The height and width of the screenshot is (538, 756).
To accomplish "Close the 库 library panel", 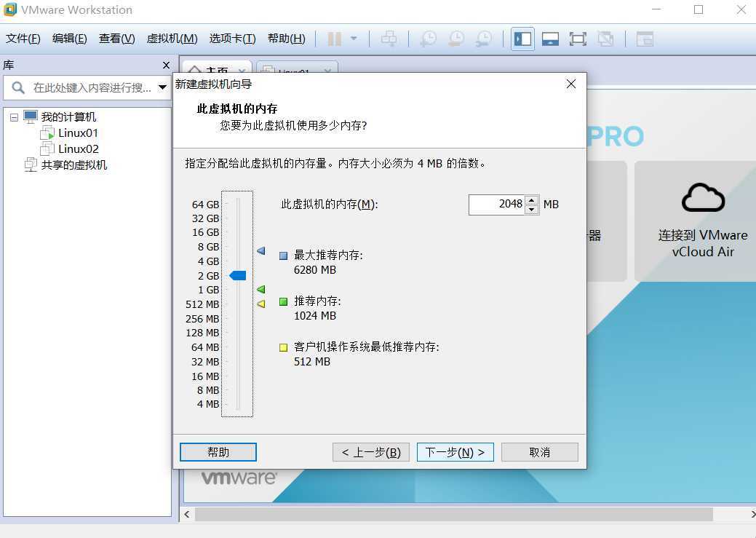I will tap(167, 65).
